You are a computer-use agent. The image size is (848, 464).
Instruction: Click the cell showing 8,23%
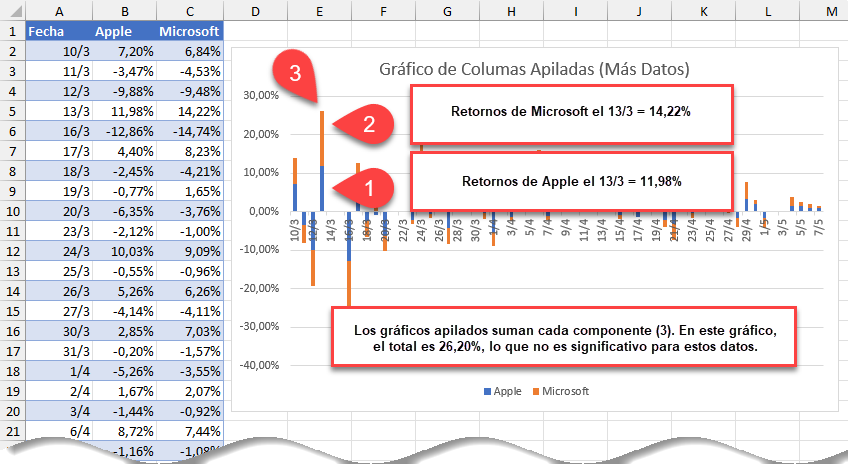coord(190,151)
